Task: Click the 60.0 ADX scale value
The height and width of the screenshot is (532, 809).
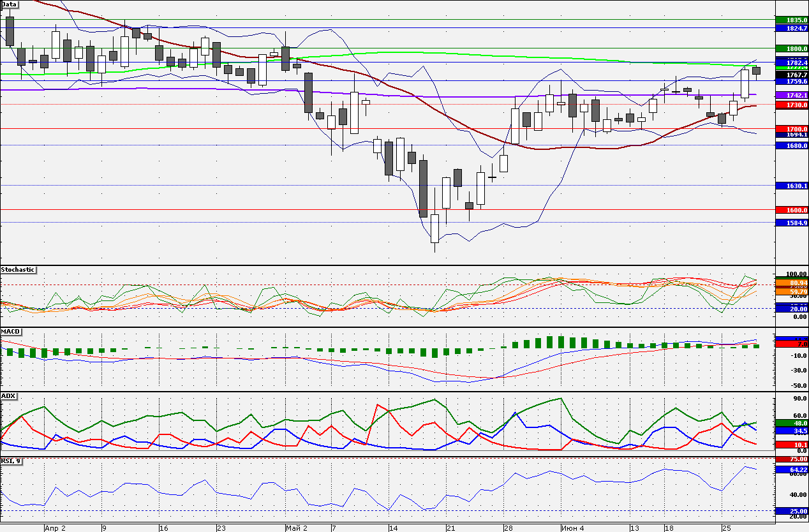Action: point(800,416)
